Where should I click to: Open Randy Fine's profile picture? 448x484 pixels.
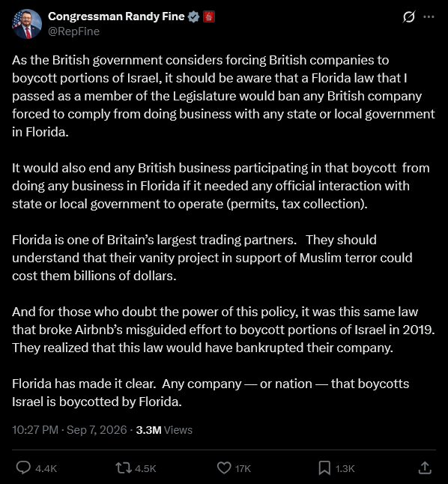(27, 24)
